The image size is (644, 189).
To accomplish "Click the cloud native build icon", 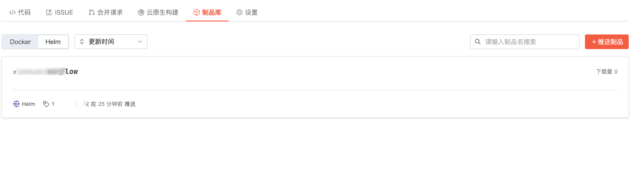I will [x=141, y=12].
